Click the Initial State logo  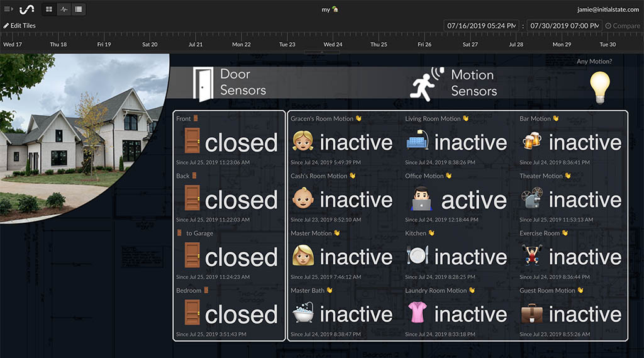27,9
